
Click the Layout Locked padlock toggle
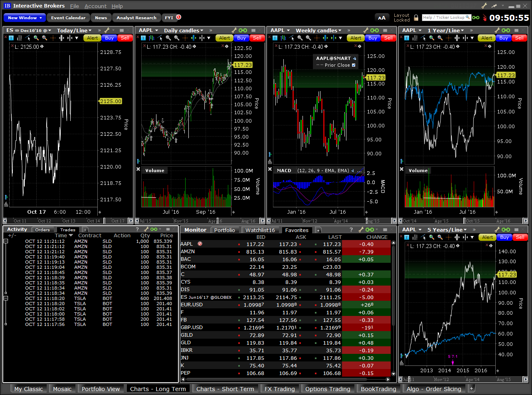(x=417, y=17)
